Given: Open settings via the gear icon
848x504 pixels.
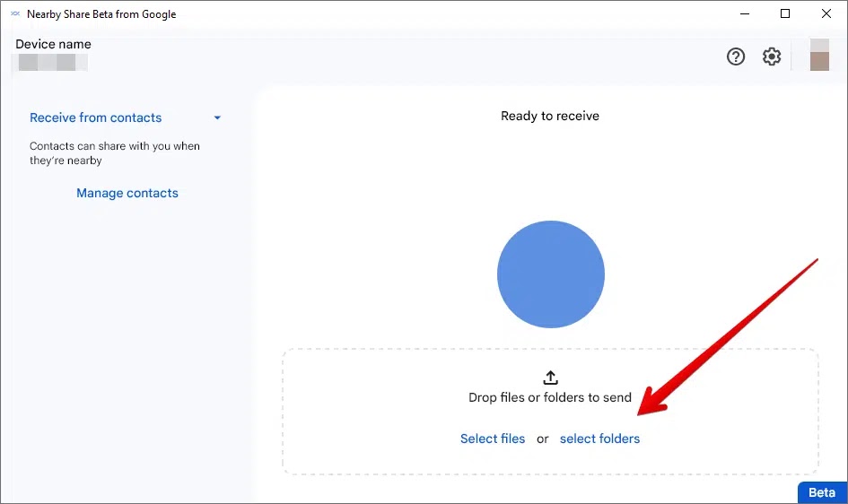Looking at the screenshot, I should [x=772, y=56].
